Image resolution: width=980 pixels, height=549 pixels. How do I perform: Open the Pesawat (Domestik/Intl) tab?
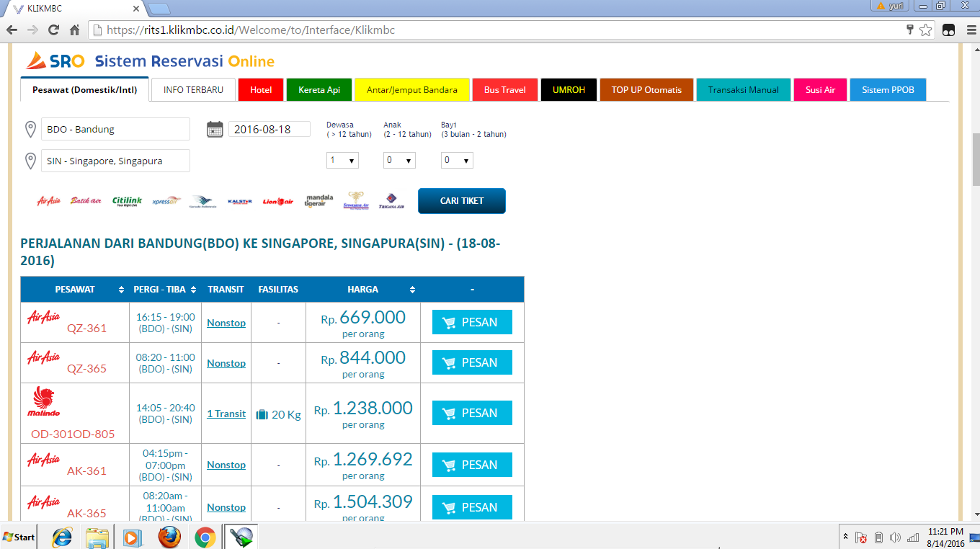click(84, 89)
